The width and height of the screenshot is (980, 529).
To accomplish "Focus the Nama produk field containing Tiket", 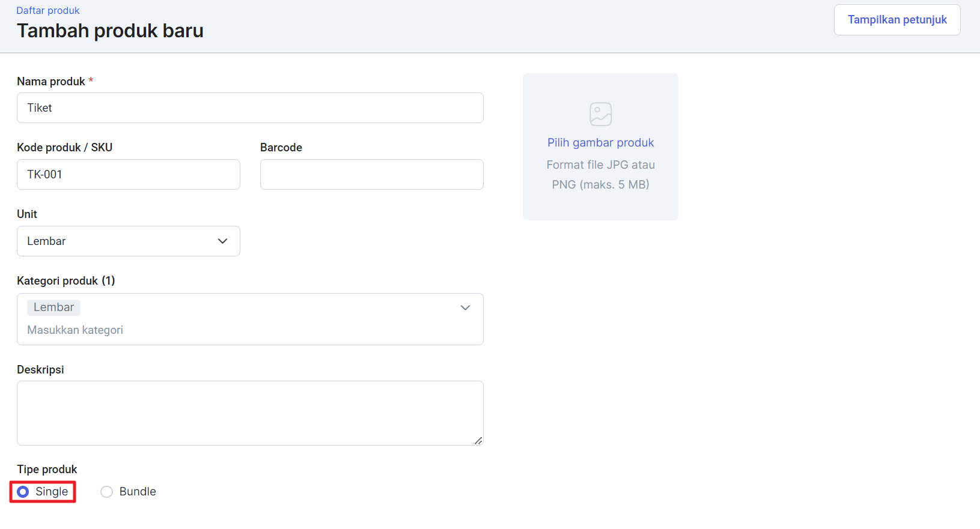I will point(250,108).
